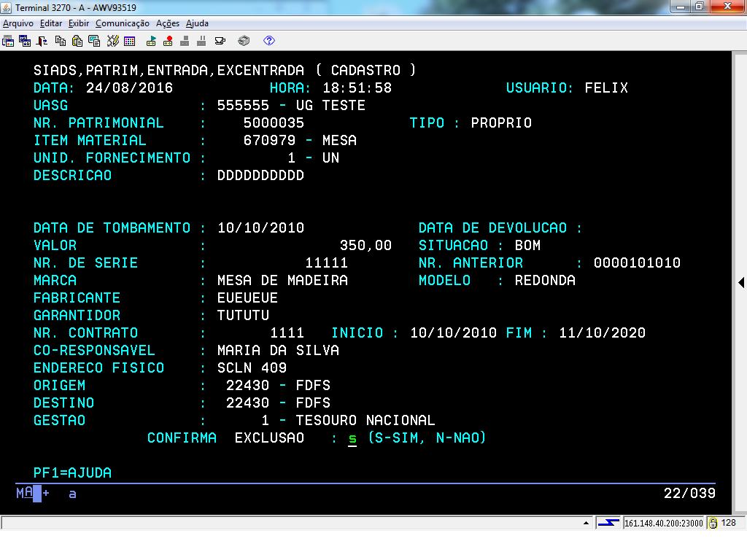
Task: Click the serial number 11111
Action: (326, 262)
